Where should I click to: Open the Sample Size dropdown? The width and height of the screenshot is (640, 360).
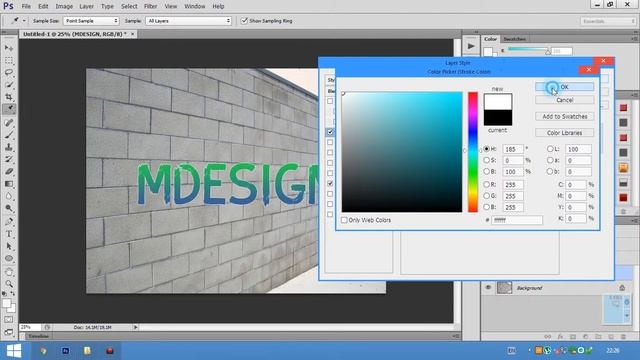[x=91, y=21]
